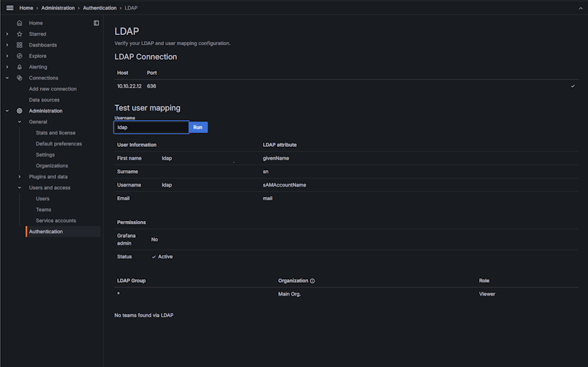The image size is (588, 367).
Task: Collapse the Connections section arrow
Action: tap(8, 78)
